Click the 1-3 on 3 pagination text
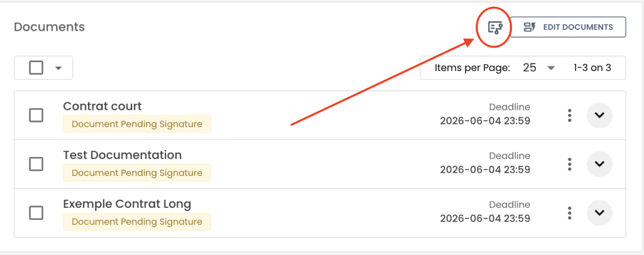This screenshot has width=644, height=255. 592,68
